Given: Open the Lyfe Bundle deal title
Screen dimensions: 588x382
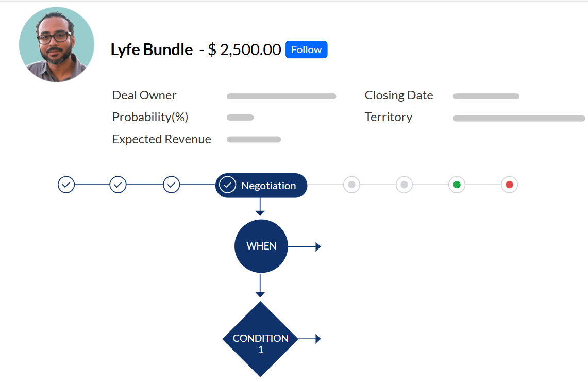Looking at the screenshot, I should tap(152, 50).
